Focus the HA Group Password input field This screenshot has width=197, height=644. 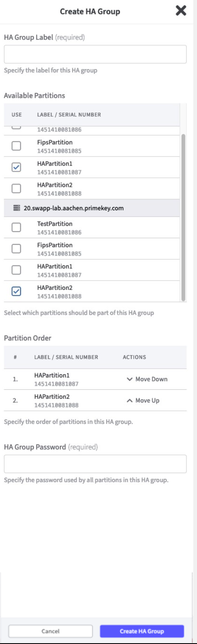pos(95,464)
